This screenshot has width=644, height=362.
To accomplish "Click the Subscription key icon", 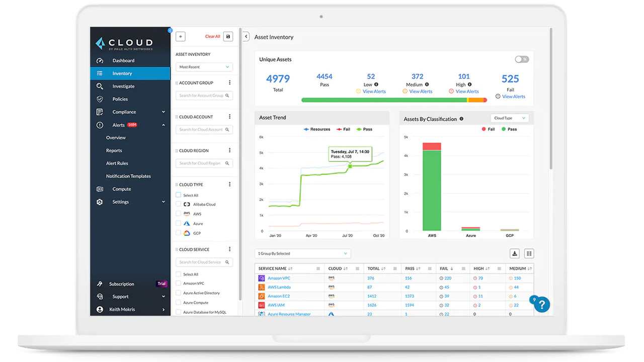I will (x=100, y=284).
